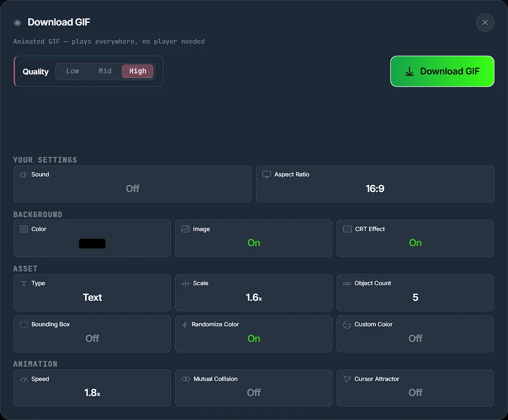
Task: Click the Randomize Color label
Action: (x=215, y=324)
